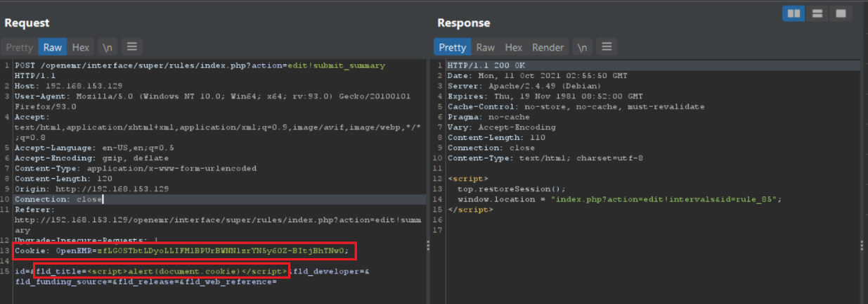This screenshot has width=868, height=304.
Task: Click the Date header in response
Action: (537, 75)
